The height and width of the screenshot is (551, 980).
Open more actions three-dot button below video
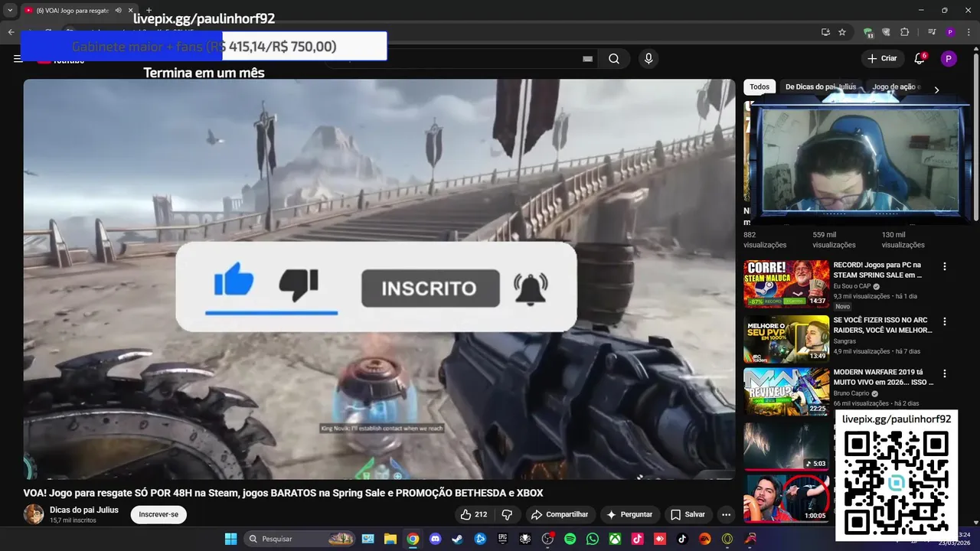click(x=726, y=514)
